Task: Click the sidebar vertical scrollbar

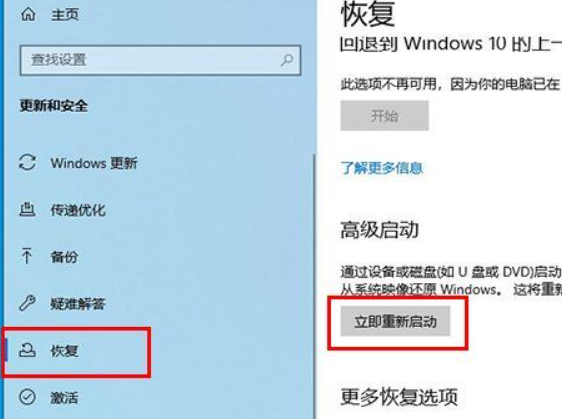Action: point(314,287)
